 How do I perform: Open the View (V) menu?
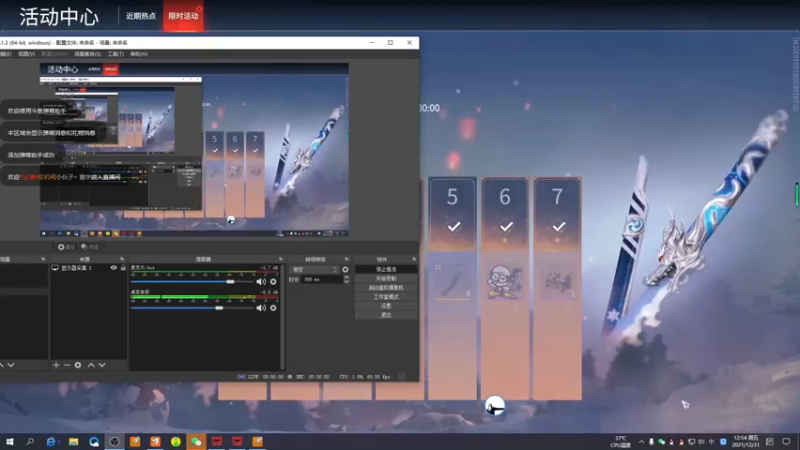27,54
